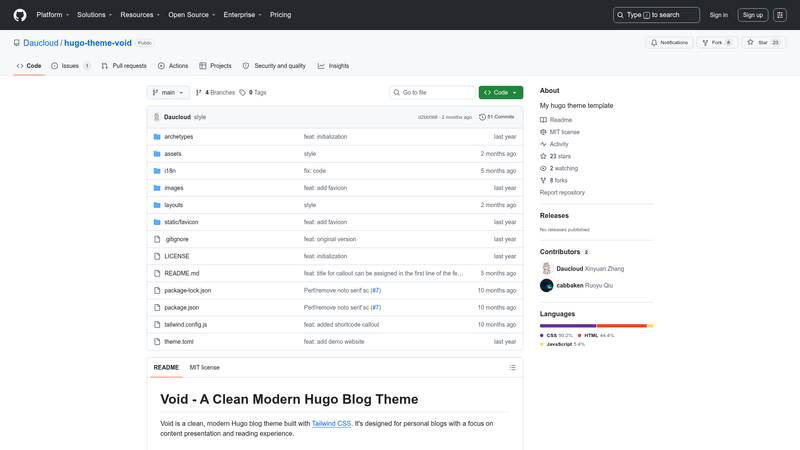The image size is (800, 450).
Task: Open the Copilot header icon button
Action: [x=780, y=15]
